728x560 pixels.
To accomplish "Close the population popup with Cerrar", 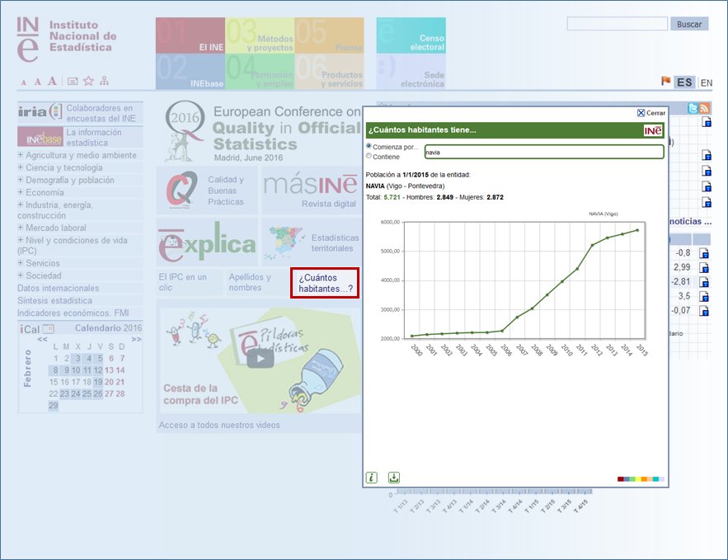I will [x=651, y=113].
